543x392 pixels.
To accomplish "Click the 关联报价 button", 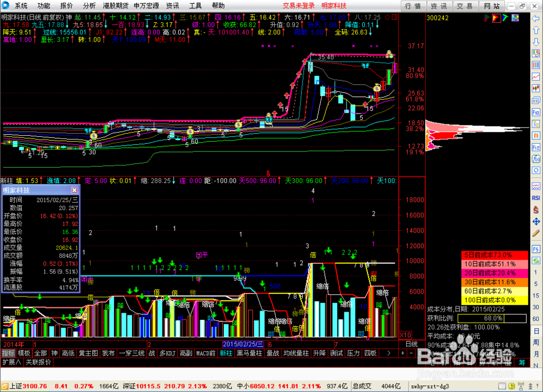I will (x=39, y=362).
